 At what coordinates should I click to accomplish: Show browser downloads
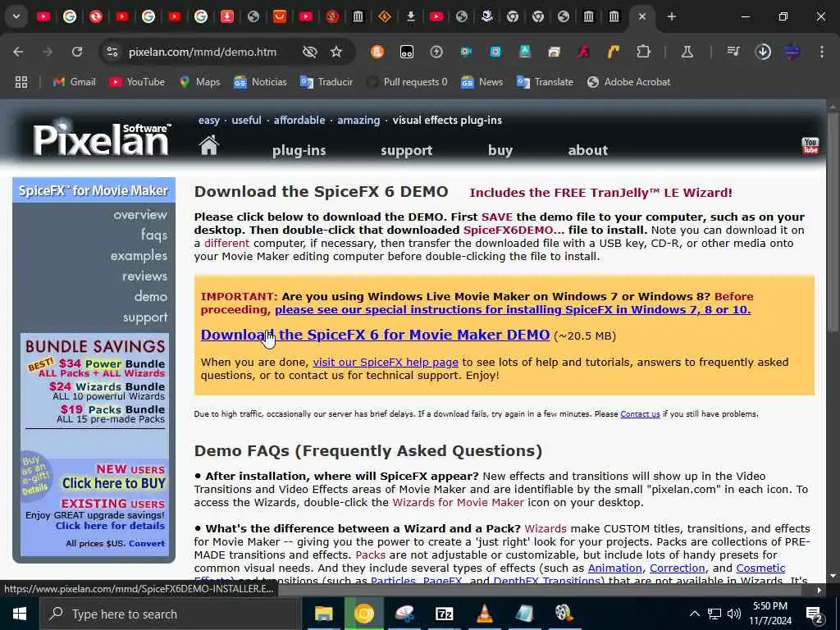[763, 52]
